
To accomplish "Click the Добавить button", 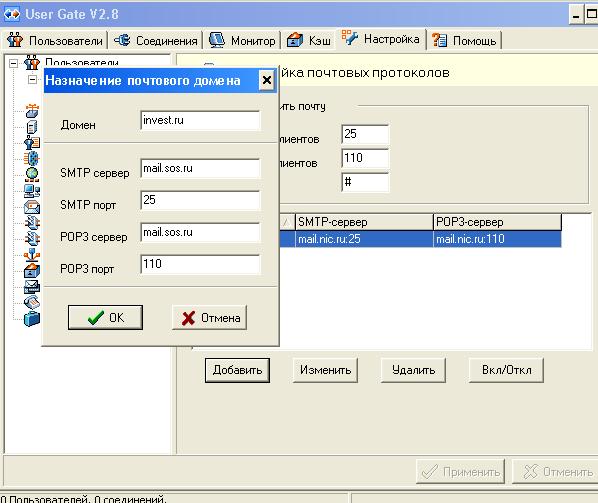I will 237,370.
